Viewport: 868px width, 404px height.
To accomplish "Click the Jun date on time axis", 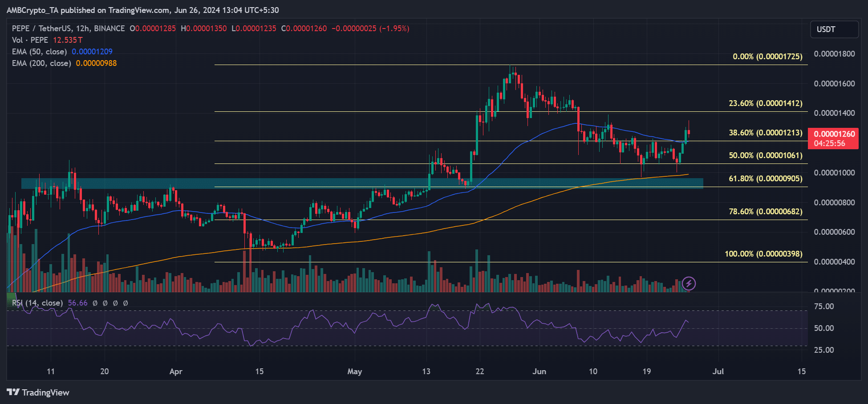I will tap(539, 371).
